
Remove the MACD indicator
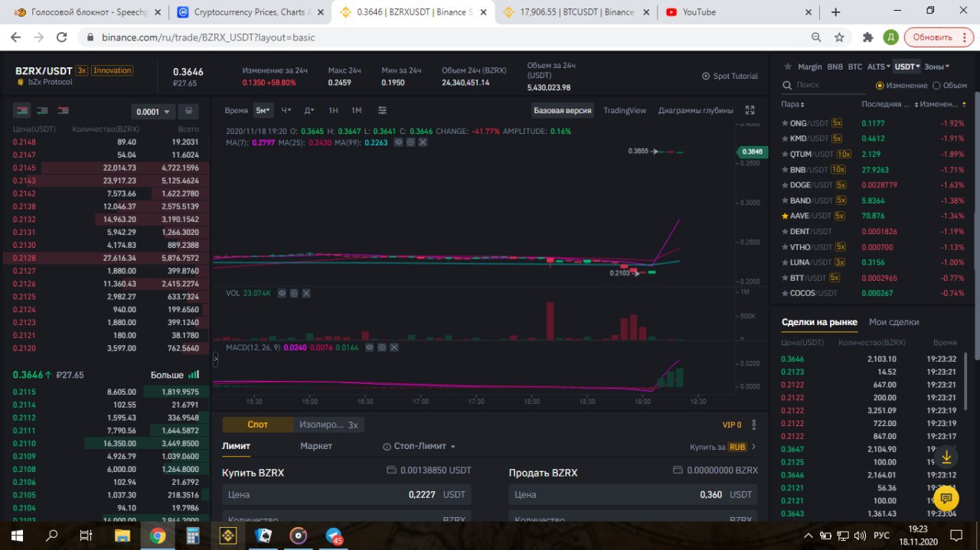point(394,347)
